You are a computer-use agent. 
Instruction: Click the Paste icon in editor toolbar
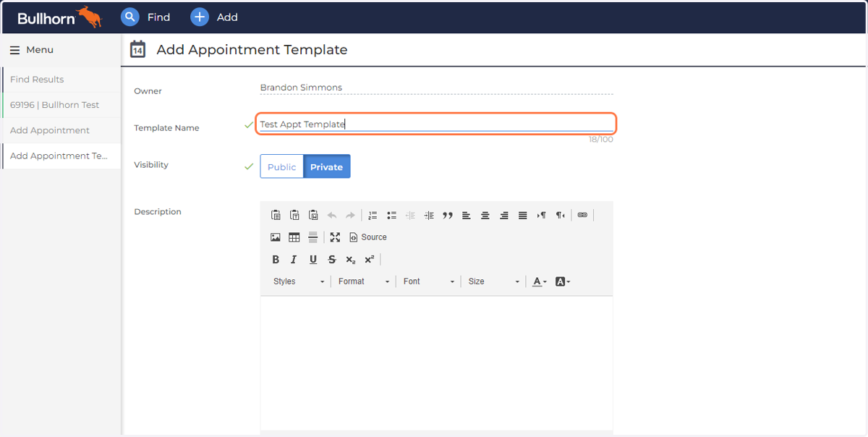(276, 215)
